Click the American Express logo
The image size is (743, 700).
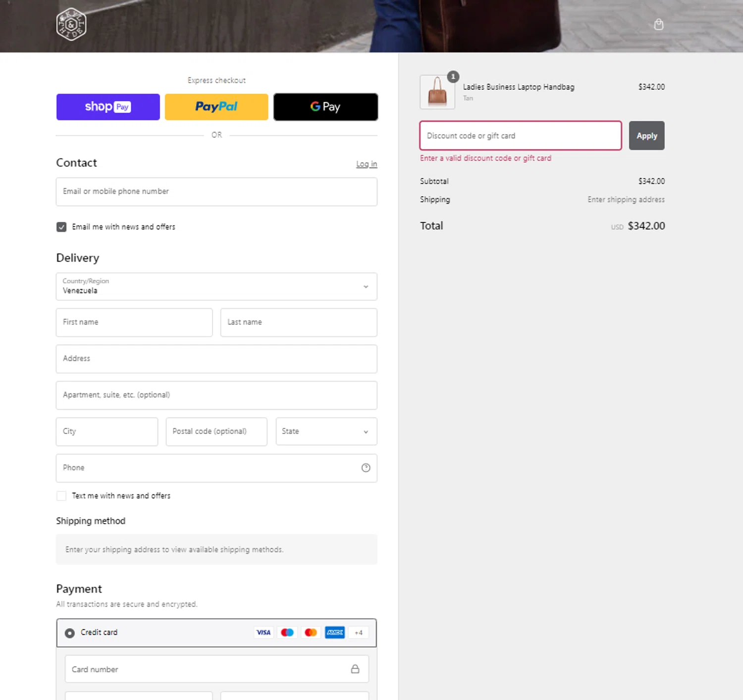pos(335,632)
